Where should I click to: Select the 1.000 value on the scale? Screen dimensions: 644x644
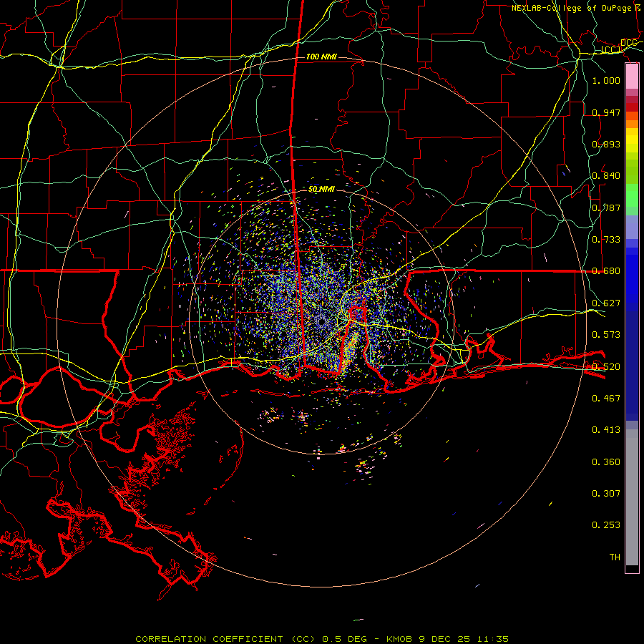(x=606, y=80)
